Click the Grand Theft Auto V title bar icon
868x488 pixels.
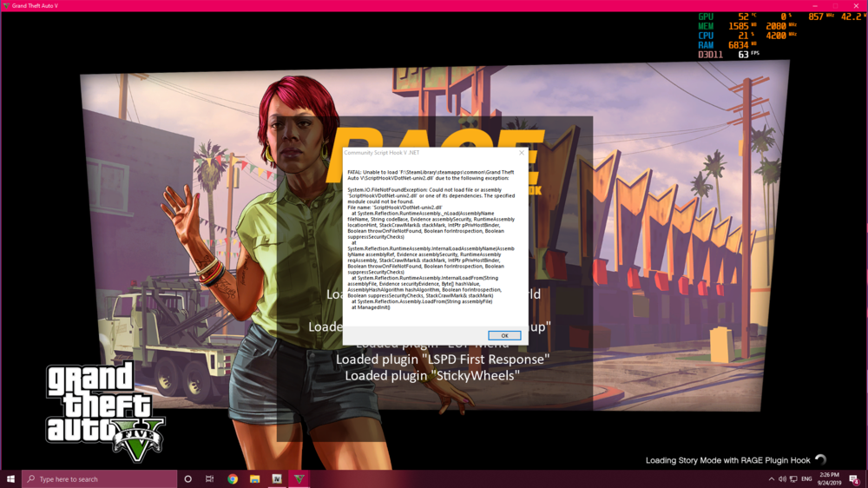[6, 5]
